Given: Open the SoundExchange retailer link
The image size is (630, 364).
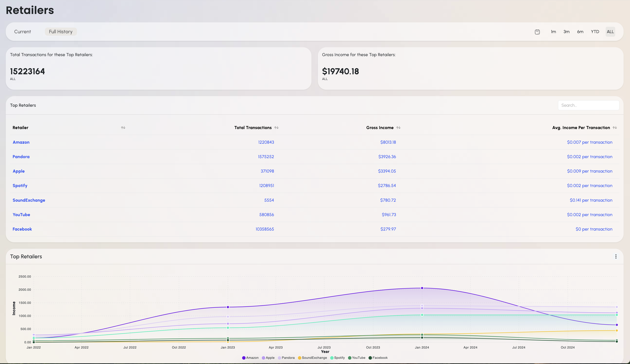Looking at the screenshot, I should [29, 200].
